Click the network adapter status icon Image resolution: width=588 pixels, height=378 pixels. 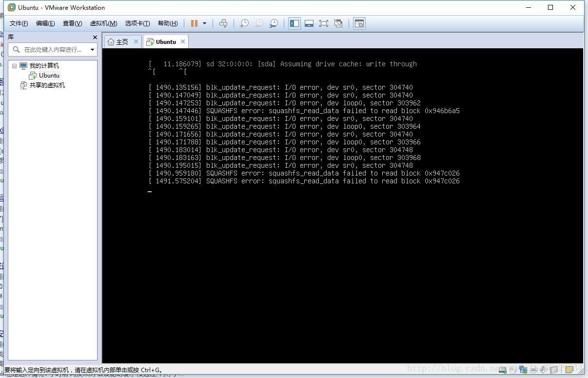click(x=523, y=369)
